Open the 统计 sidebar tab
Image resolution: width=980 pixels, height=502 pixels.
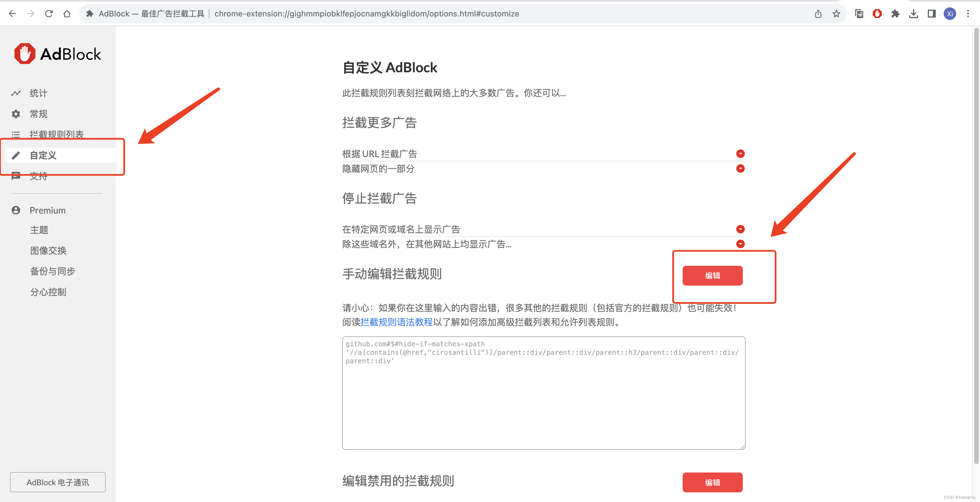[x=38, y=93]
